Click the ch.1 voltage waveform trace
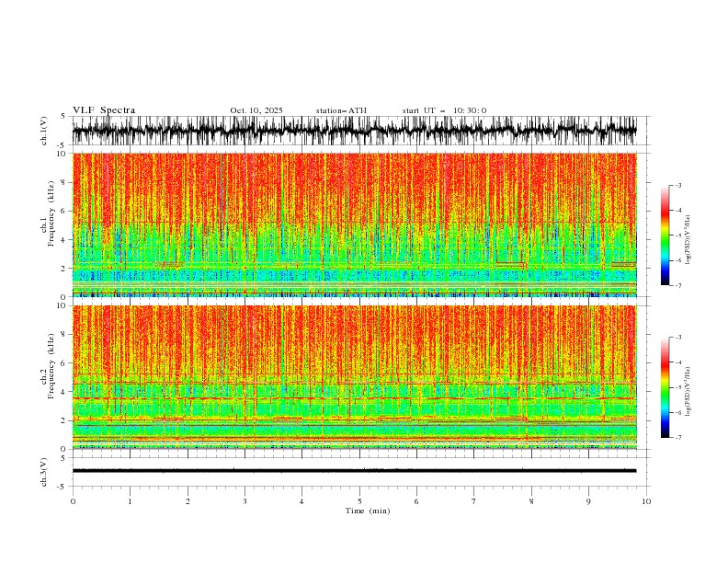 click(x=355, y=131)
